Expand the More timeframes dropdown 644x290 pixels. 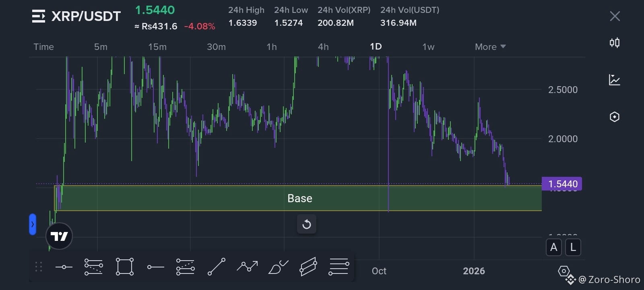pos(490,47)
